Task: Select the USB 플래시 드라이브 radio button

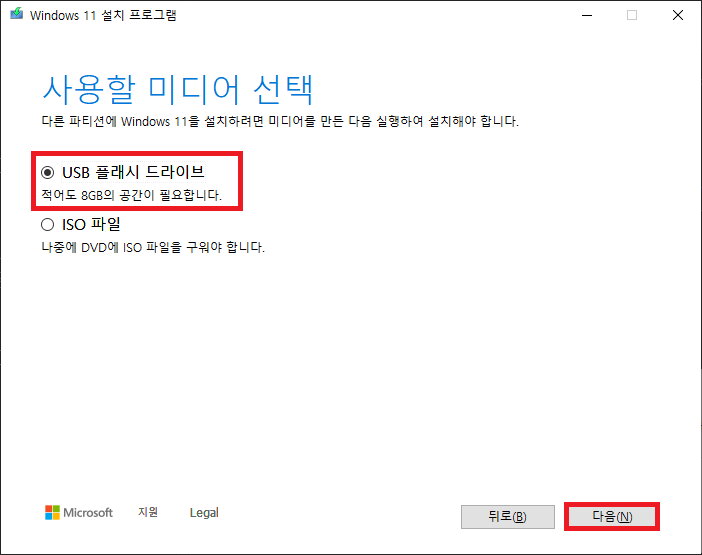Action: 47,172
